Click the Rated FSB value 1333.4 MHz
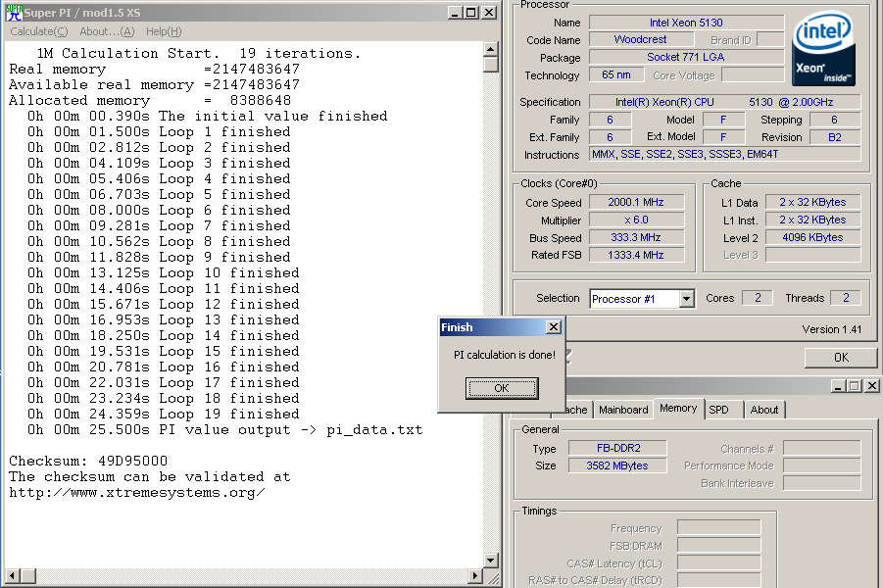883x588 pixels. (636, 255)
